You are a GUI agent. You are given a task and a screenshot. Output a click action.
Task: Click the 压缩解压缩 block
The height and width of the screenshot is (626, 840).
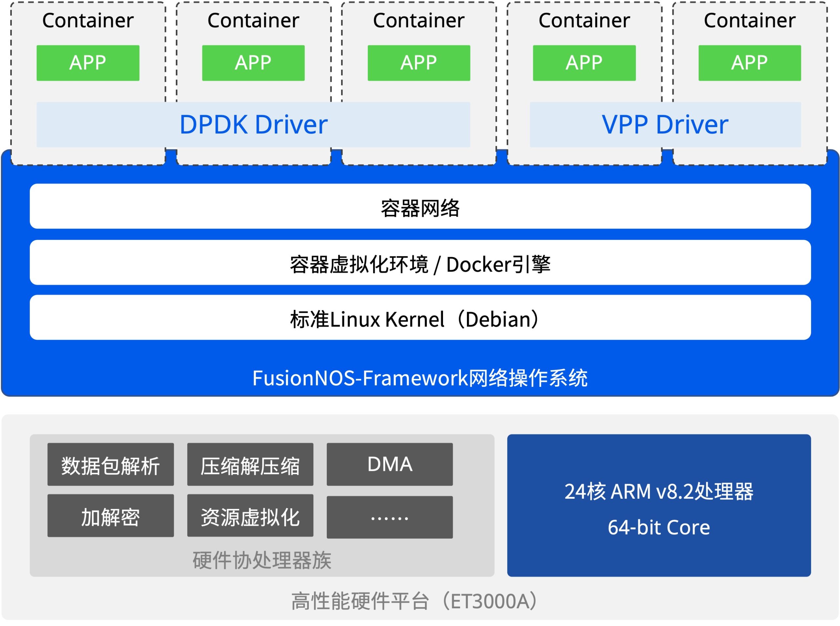coord(250,464)
